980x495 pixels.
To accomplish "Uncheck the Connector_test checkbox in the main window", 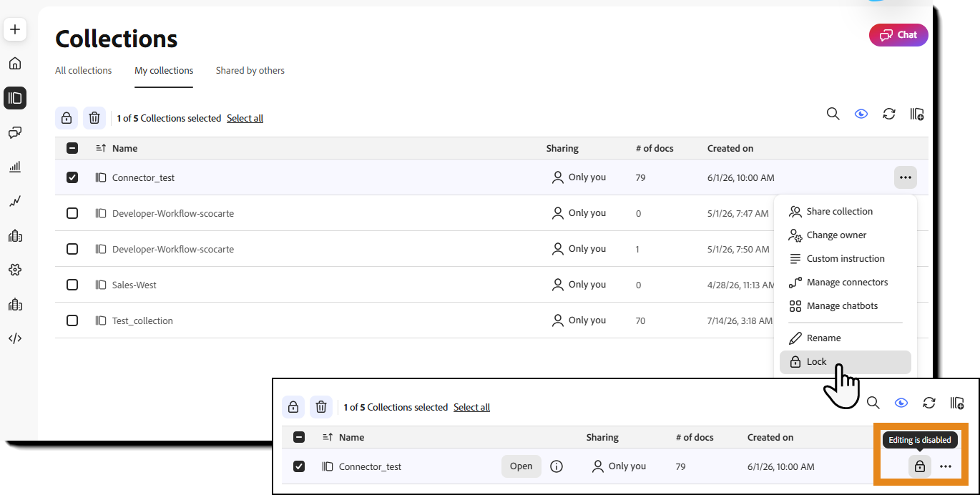I will [72, 177].
